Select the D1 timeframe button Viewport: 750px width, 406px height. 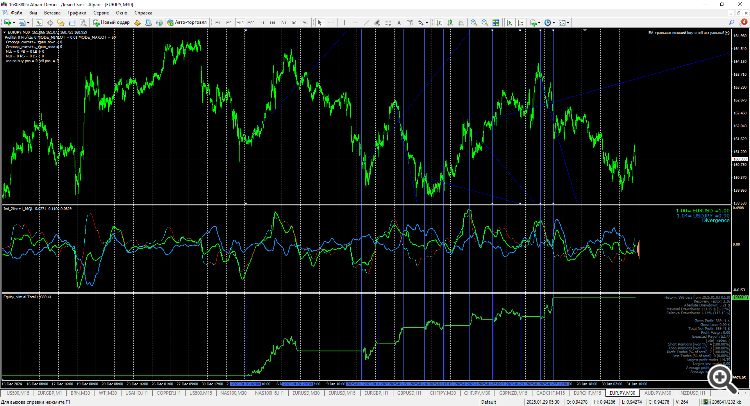(284, 22)
